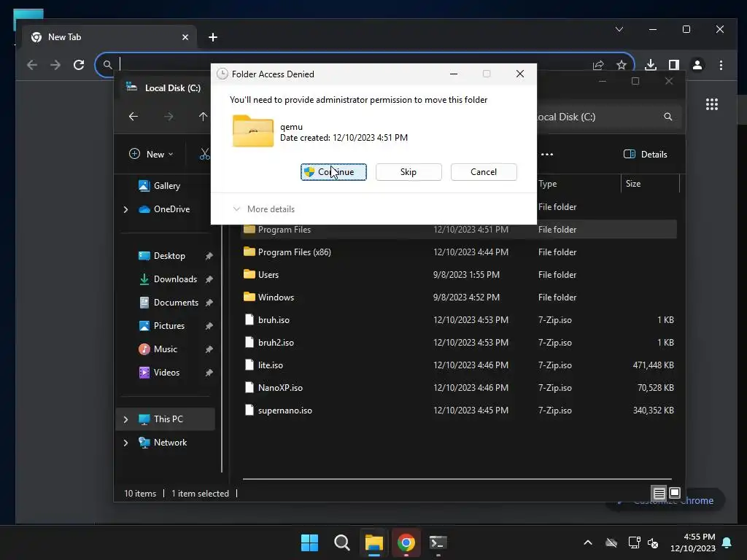Select the NanoXP.iso file
Viewport: 747px width, 560px height.
(x=460, y=388)
